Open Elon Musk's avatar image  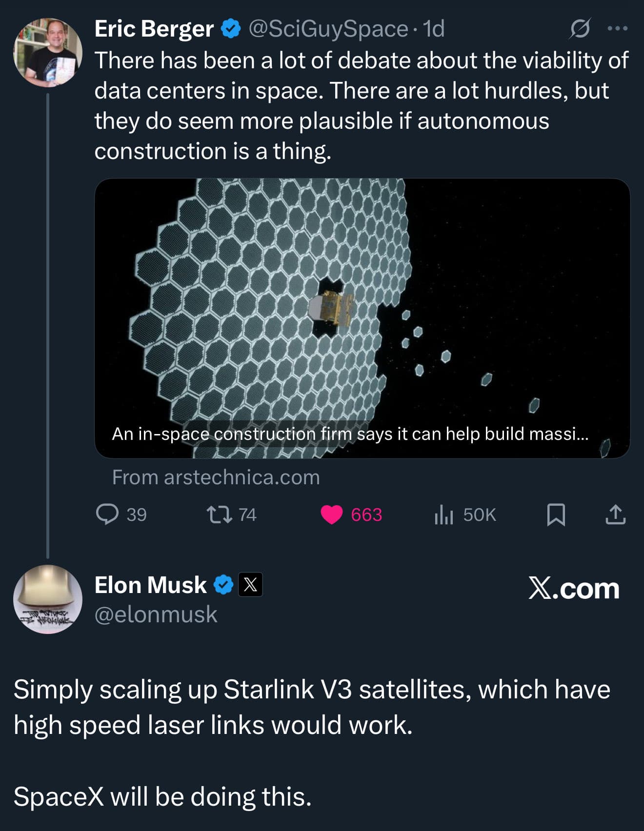47,599
